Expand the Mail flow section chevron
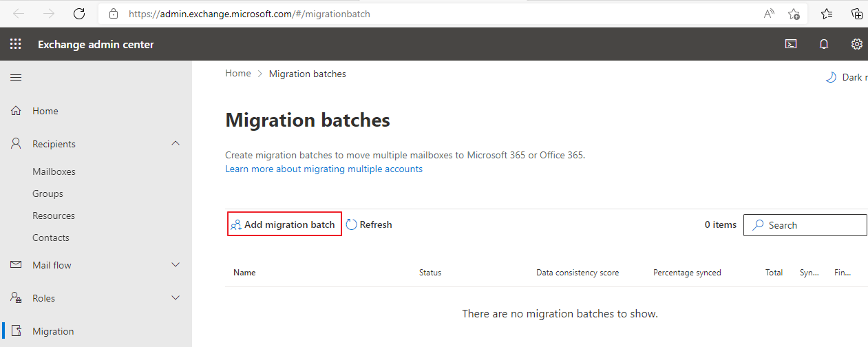 click(176, 264)
